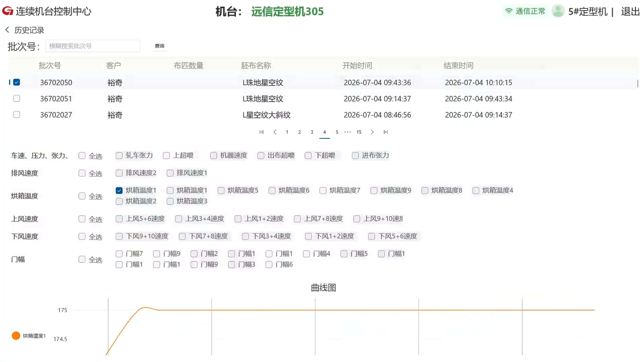Enable 烘箱温度2 checkbox
The width and height of the screenshot is (644, 362).
pos(119,201)
